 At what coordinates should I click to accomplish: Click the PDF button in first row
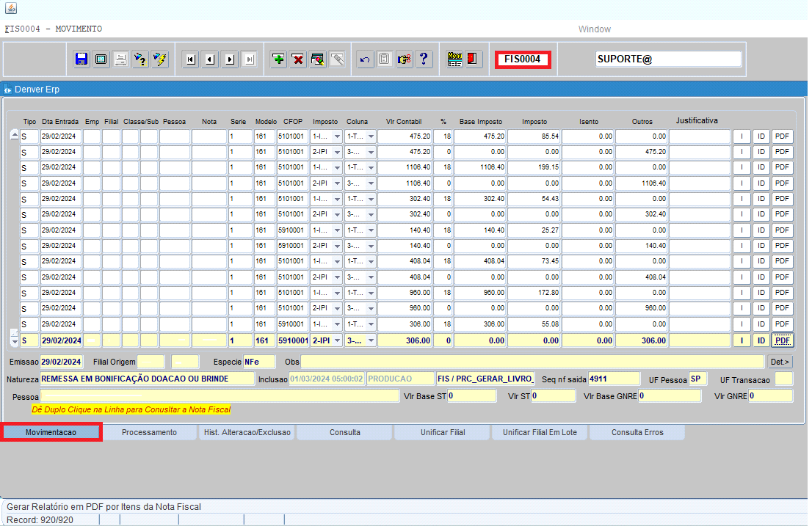[783, 136]
